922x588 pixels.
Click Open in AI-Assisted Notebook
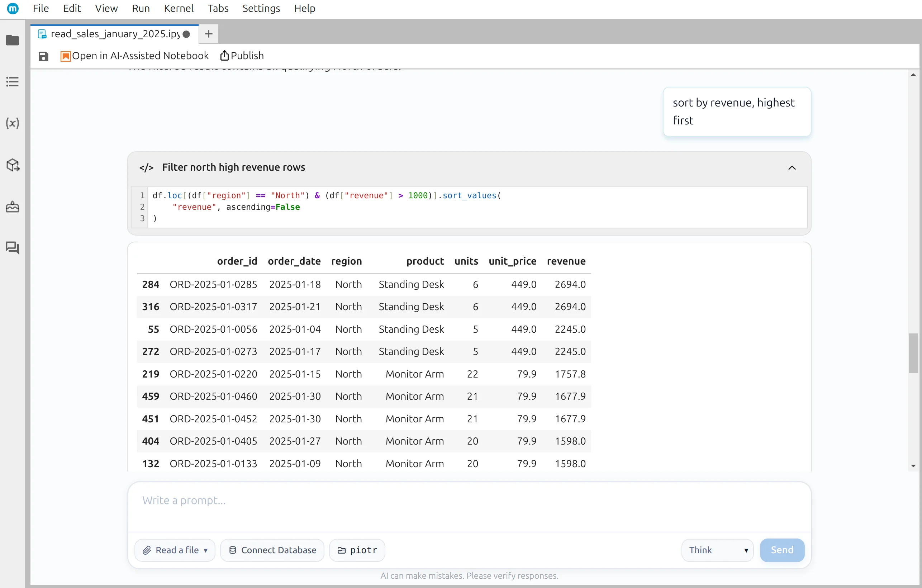134,56
